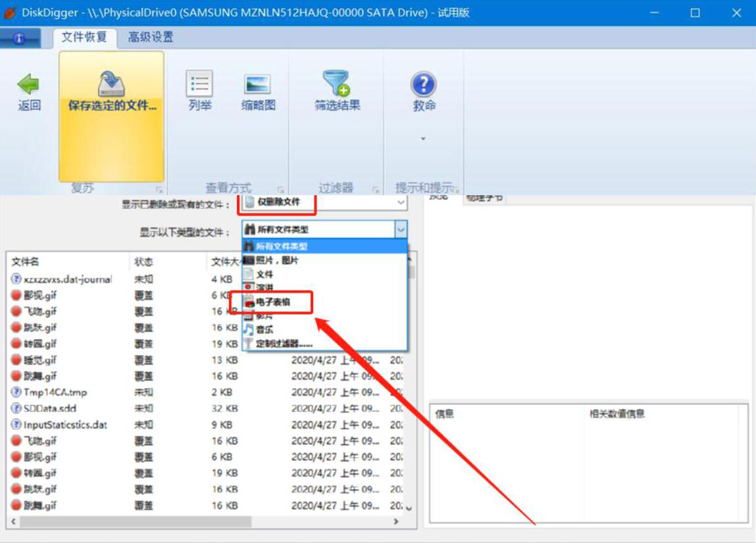Click the question icon beside SDData.sdd
Screen dimensions: 756x543
point(16,408)
